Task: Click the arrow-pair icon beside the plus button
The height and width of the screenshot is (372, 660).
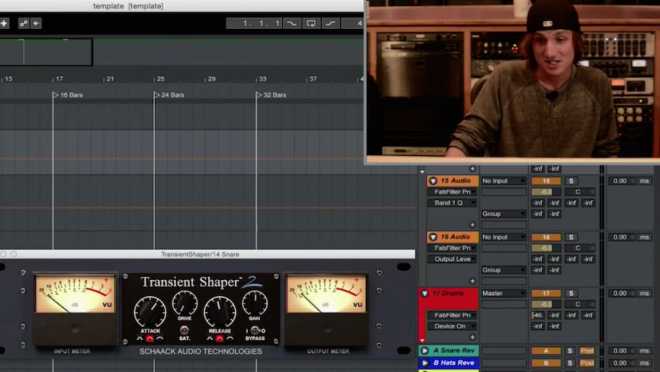Action: tap(24, 23)
